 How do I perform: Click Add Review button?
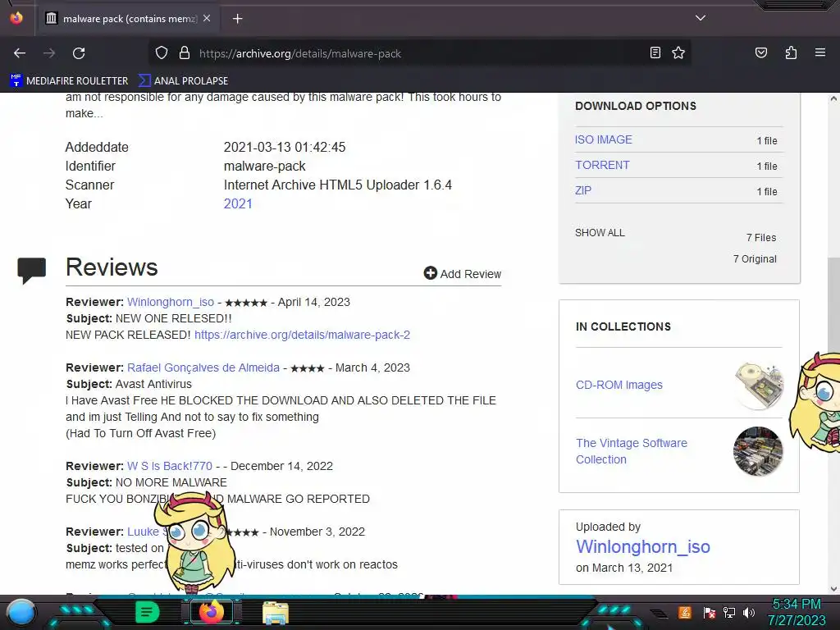463,274
